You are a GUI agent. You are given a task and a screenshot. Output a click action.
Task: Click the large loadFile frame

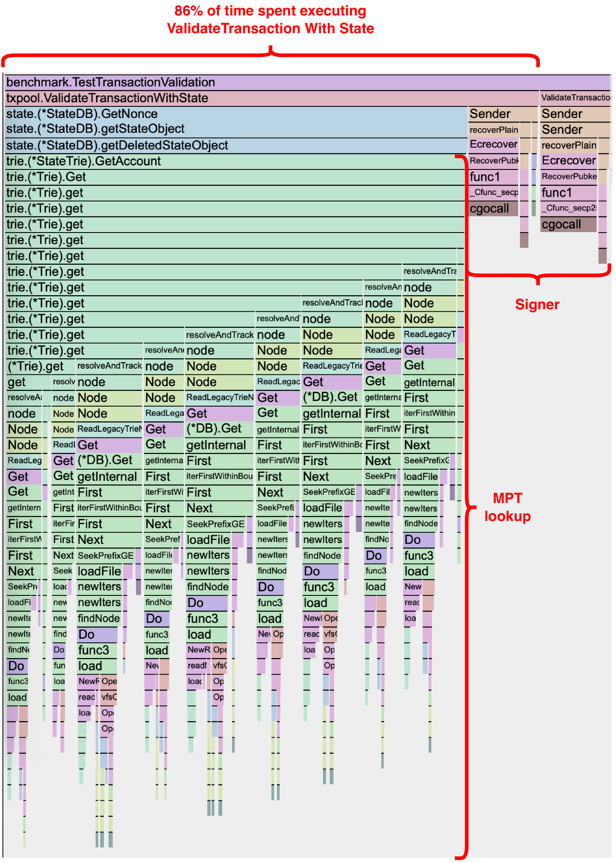208,540
